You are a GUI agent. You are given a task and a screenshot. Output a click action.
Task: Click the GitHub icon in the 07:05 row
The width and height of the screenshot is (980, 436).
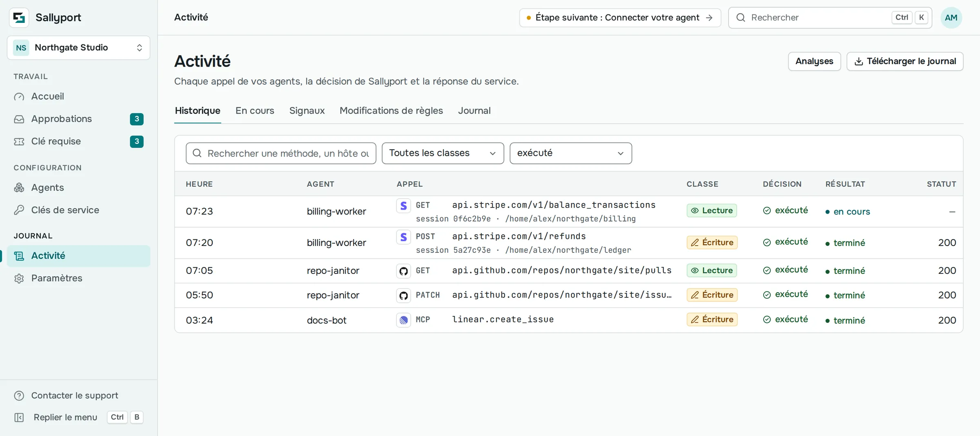click(x=403, y=271)
